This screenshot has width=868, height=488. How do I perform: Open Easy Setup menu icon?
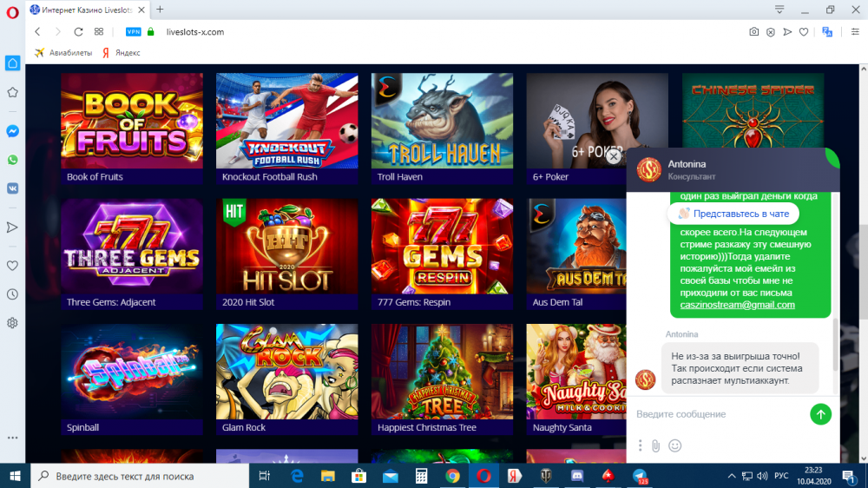point(855,32)
